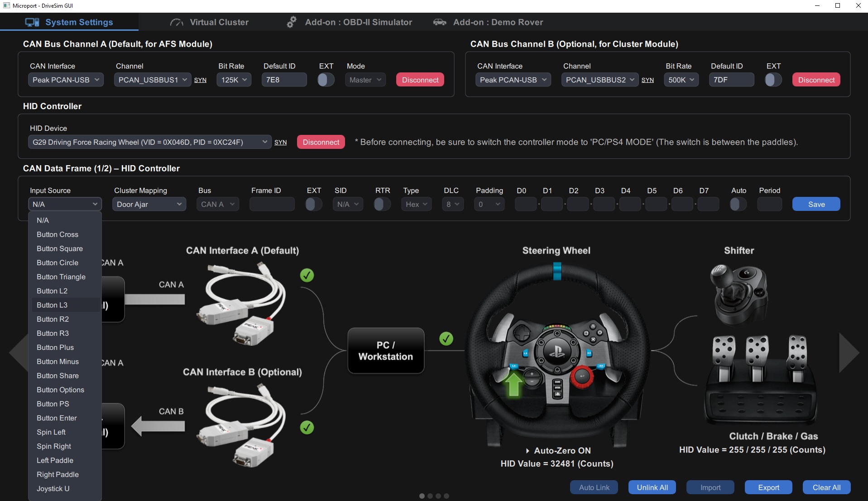
Task: Switch to the Virtual Cluster tab
Action: [209, 22]
